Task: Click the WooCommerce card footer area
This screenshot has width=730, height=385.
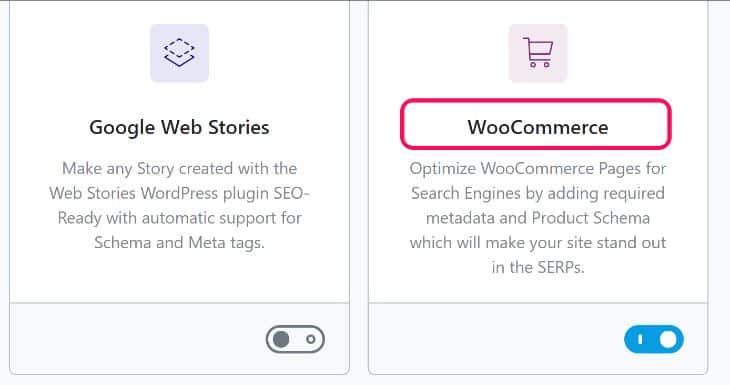Action: tap(538, 338)
